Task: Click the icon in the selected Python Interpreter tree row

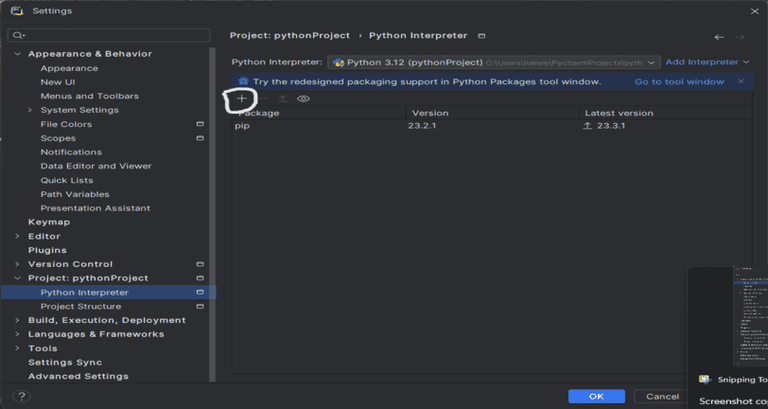Action: 200,292
